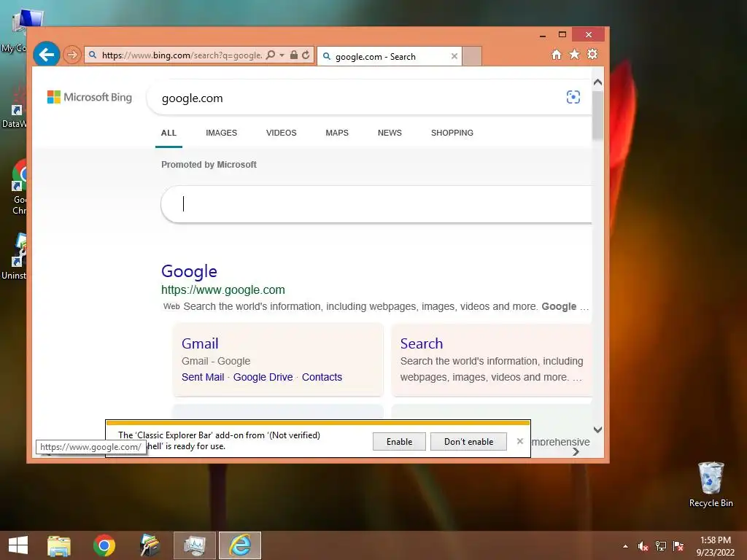Open Favorites with the star icon

pyautogui.click(x=575, y=54)
